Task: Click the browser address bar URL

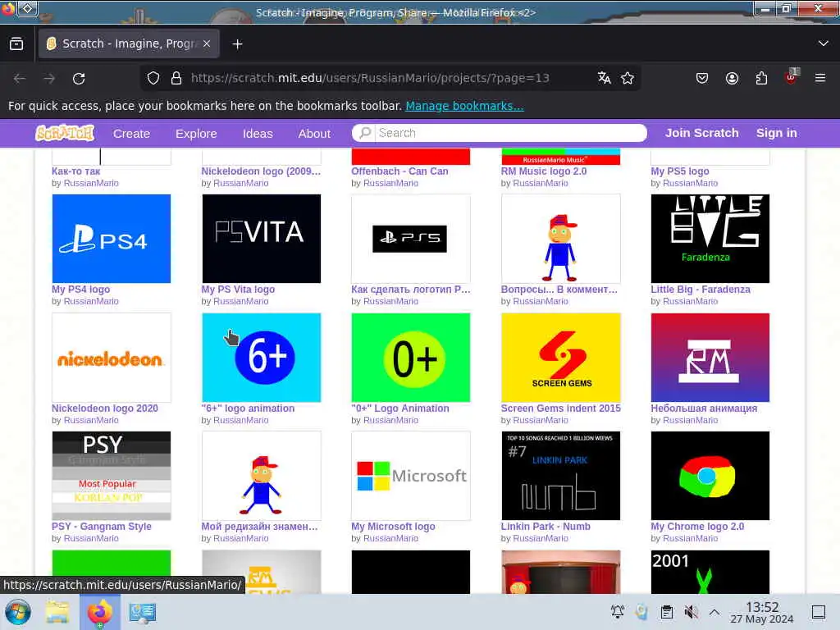Action: click(370, 78)
